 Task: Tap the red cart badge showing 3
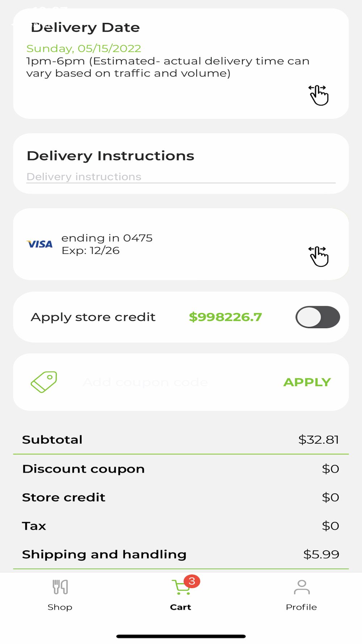192,581
